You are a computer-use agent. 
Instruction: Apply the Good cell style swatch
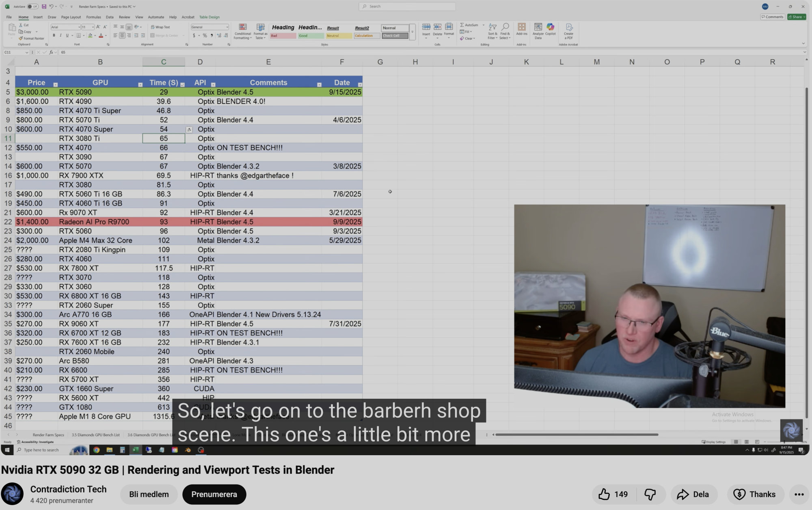(x=311, y=36)
